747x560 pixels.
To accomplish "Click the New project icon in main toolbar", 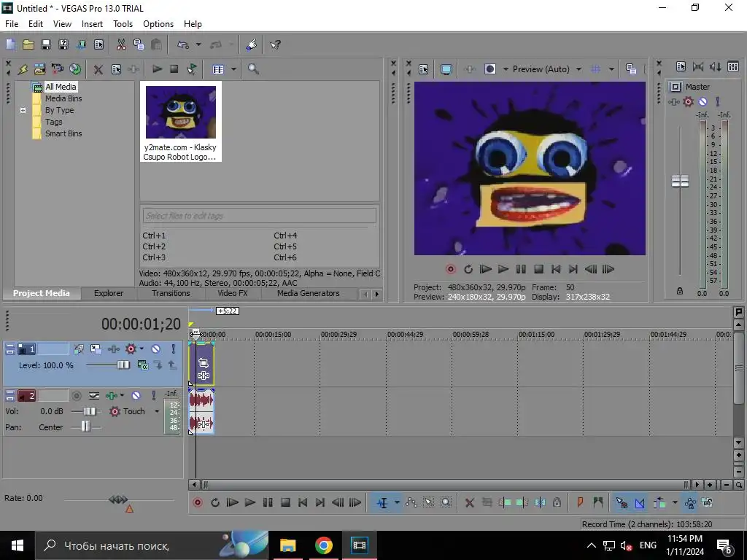I will pyautogui.click(x=10, y=44).
